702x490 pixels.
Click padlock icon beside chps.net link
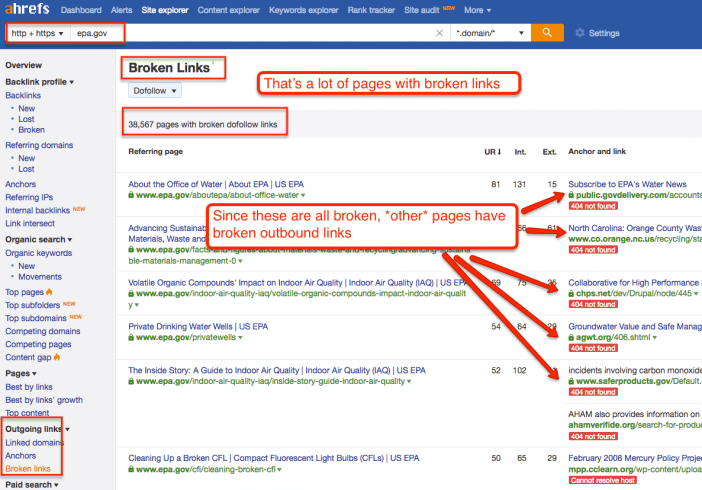[x=571, y=293]
